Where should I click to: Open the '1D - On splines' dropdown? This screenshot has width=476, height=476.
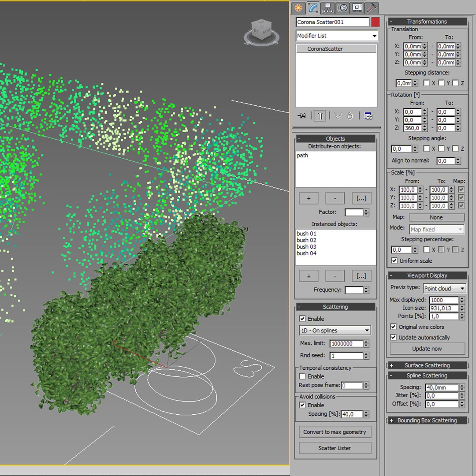[x=335, y=330]
